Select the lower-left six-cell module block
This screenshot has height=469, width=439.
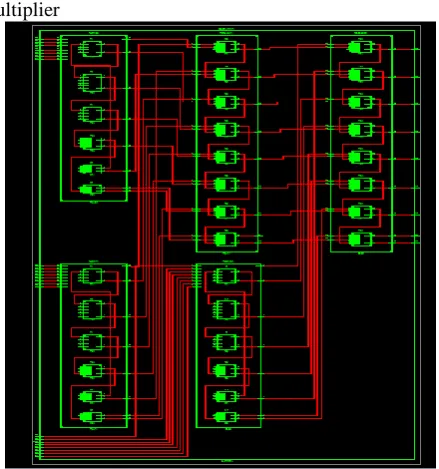point(94,345)
